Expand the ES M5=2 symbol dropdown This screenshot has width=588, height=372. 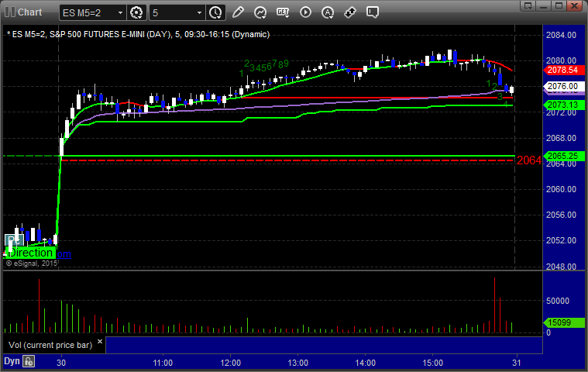pyautogui.click(x=119, y=12)
